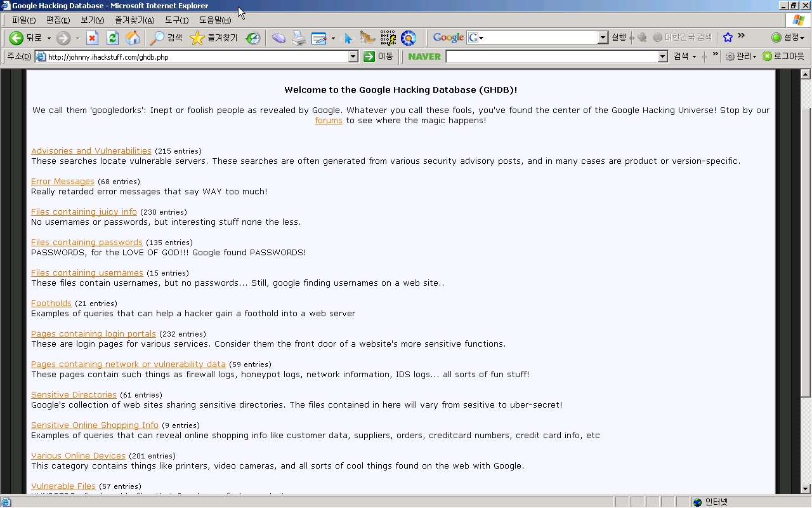Open Various Online Devices link
The image size is (812, 508).
click(x=78, y=456)
